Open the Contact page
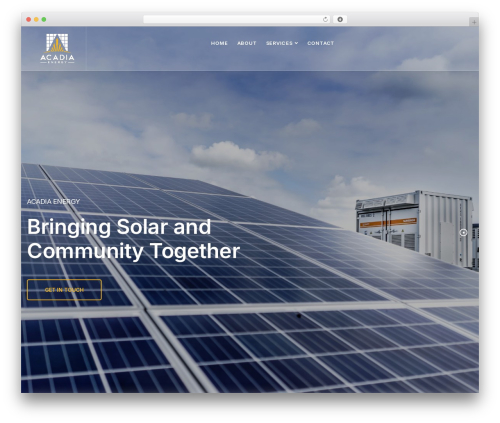This screenshot has height=423, width=500. (321, 43)
